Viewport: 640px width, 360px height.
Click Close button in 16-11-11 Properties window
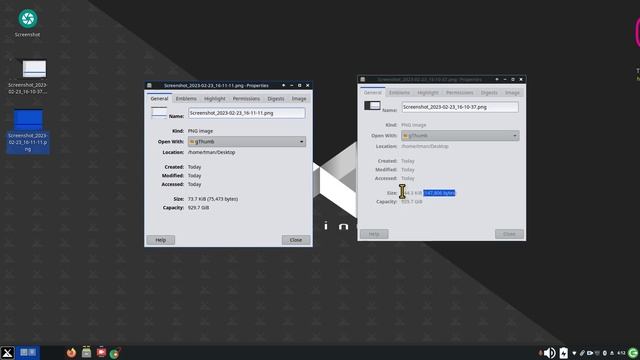[296, 240]
